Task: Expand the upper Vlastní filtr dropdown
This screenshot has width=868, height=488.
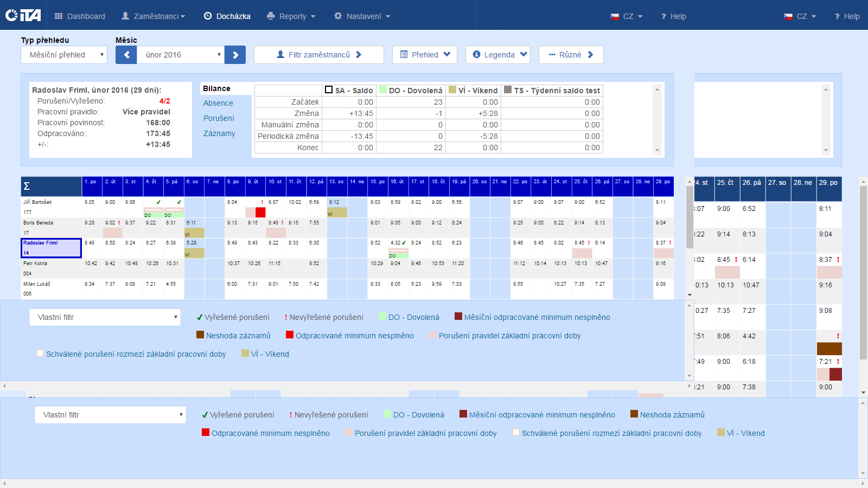Action: click(x=105, y=317)
